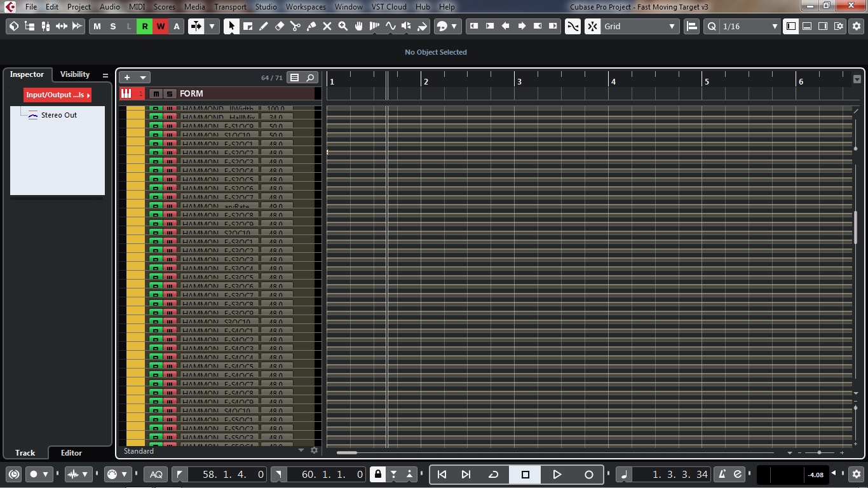Open the color tool dropdown arrow
This screenshot has height=488, width=868.
[x=454, y=26]
